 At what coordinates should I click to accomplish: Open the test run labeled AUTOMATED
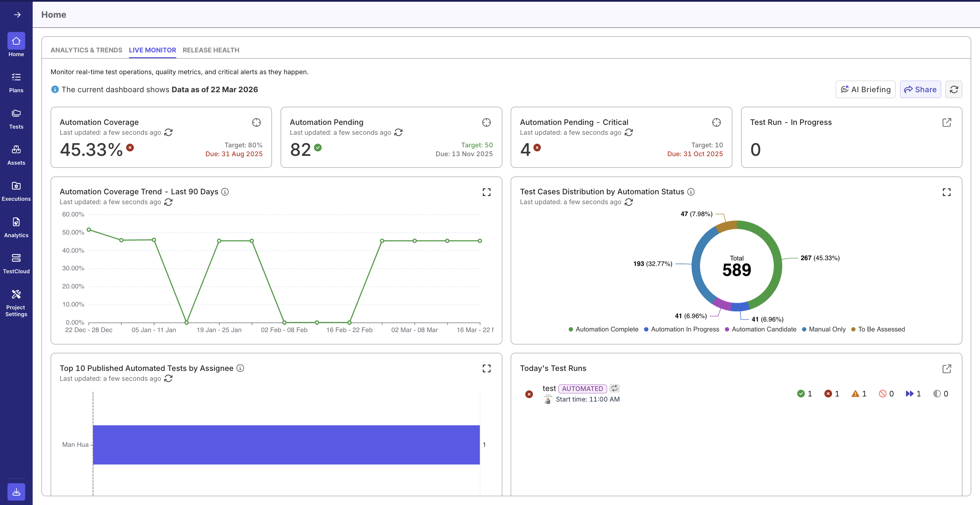pos(549,388)
